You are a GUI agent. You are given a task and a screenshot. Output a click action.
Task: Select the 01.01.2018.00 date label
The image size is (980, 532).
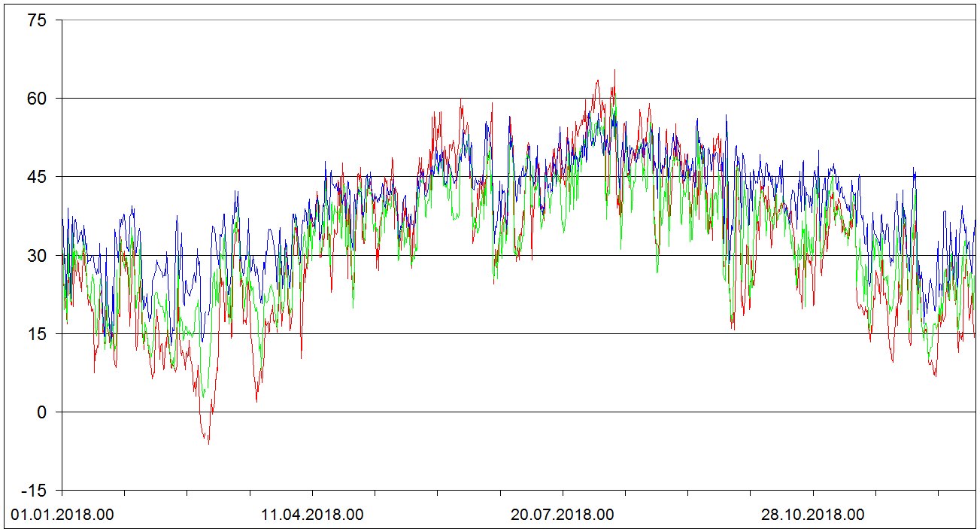pos(62,515)
